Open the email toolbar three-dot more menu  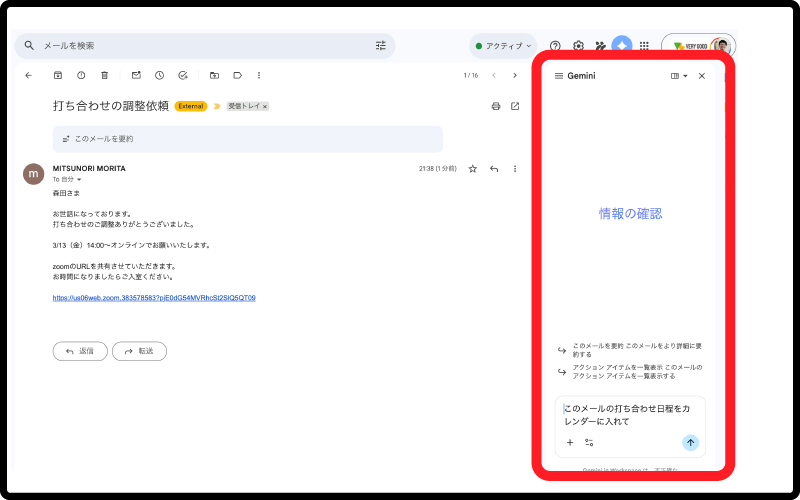(x=259, y=75)
